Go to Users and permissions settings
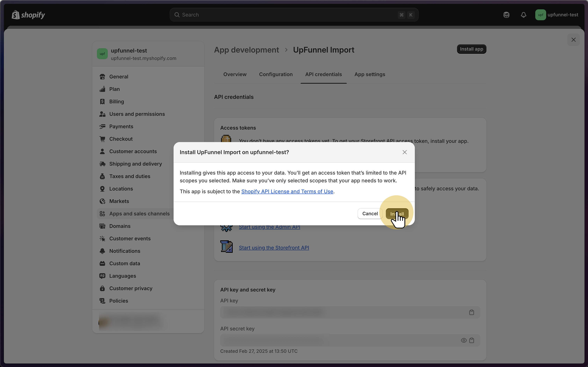Screen dimensions: 588x367 point(137,114)
